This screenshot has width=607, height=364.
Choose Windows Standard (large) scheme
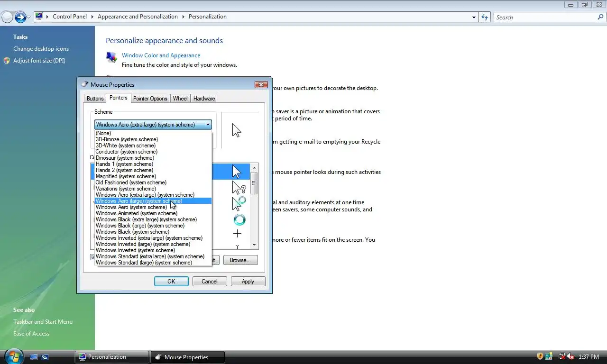pyautogui.click(x=153, y=263)
